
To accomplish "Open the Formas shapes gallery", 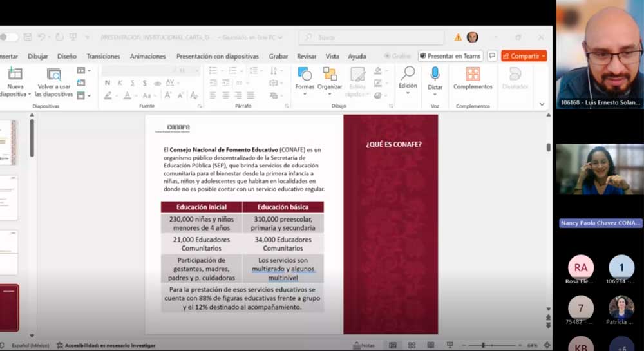I will (305, 75).
